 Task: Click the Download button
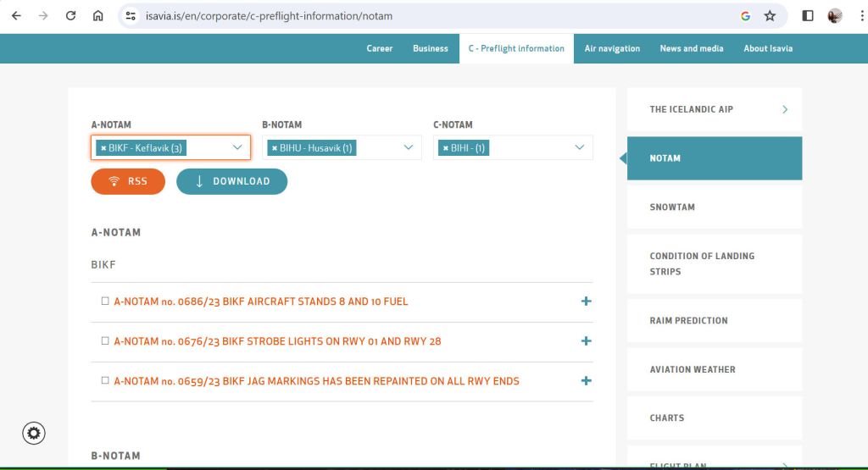tap(231, 181)
